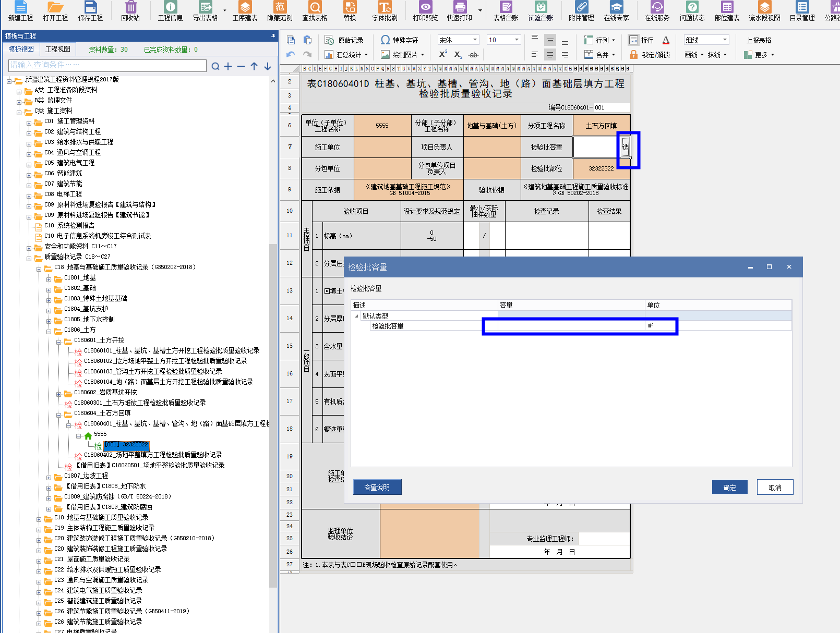
Task: Click the 部位建表 toolbar icon
Action: click(727, 11)
